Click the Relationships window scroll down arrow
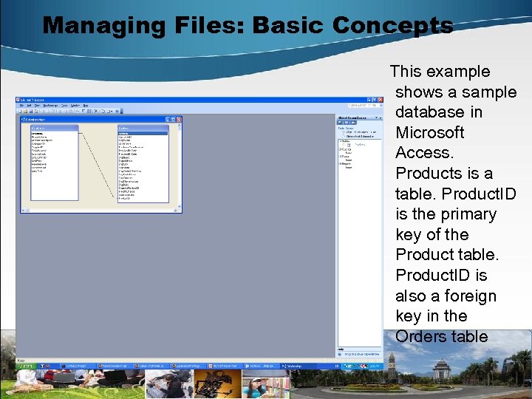This screenshot has width=532, height=399. click(180, 206)
